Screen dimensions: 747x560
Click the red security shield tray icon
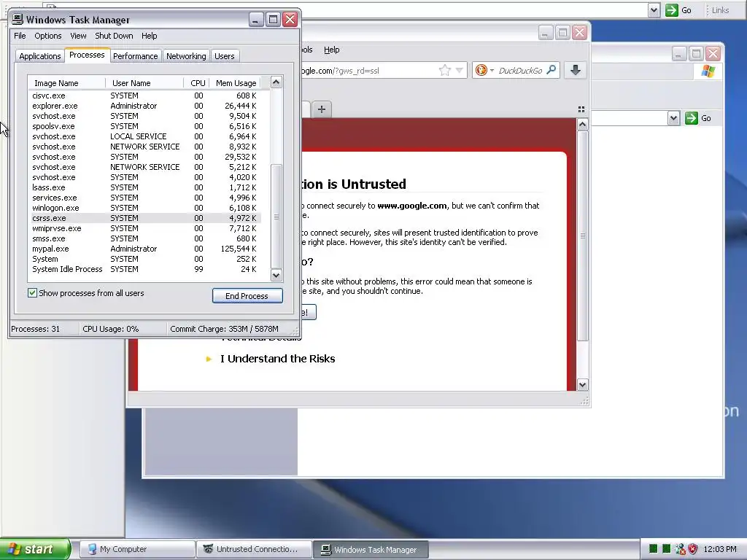693,549
